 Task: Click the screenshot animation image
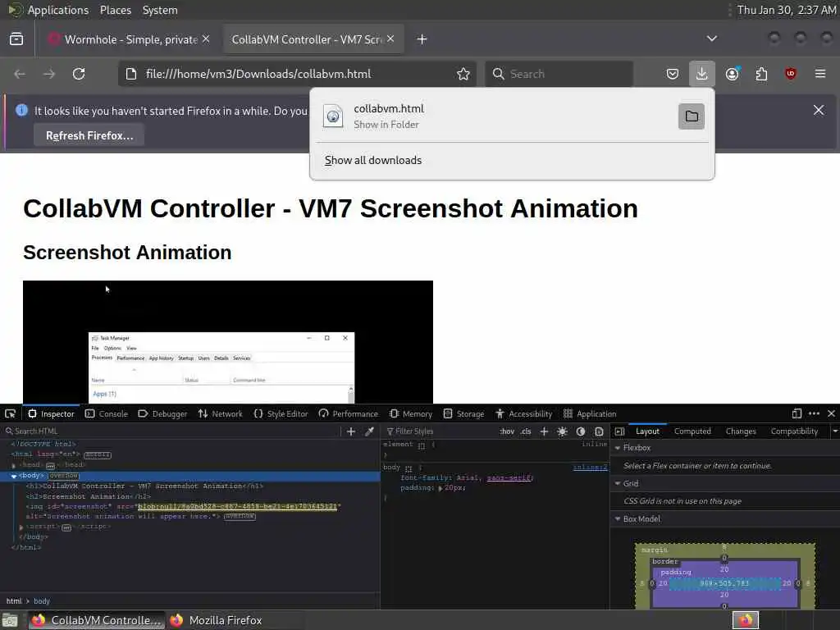click(x=228, y=342)
